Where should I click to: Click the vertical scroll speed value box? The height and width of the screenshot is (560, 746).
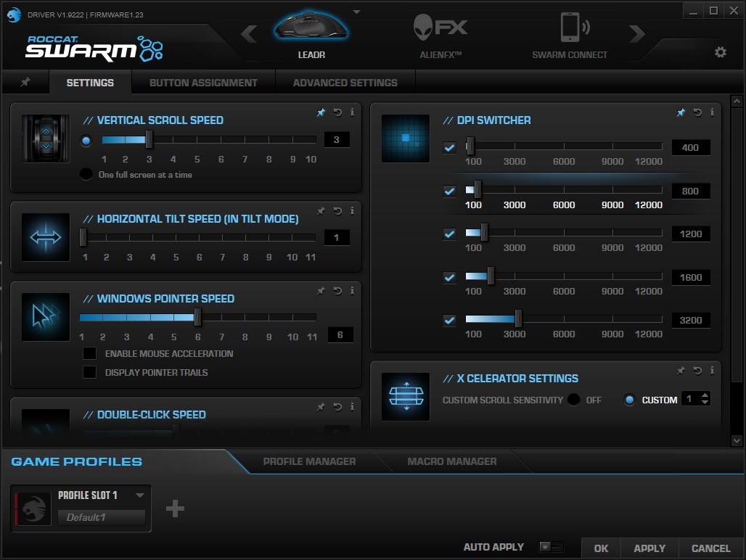337,140
